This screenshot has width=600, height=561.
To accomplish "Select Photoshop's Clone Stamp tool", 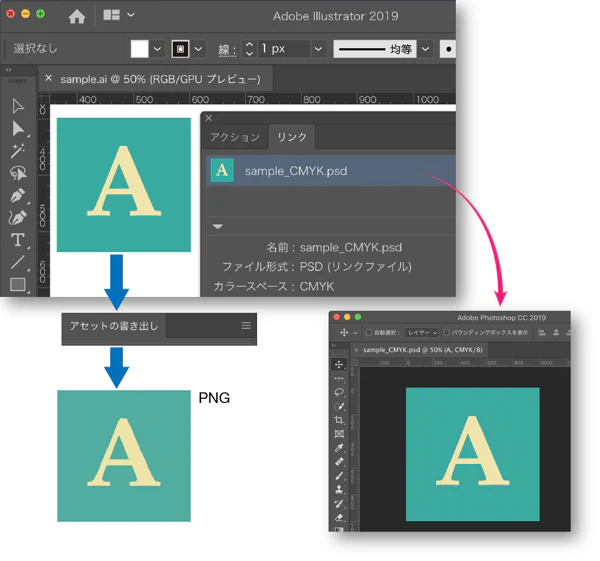I will (x=339, y=489).
